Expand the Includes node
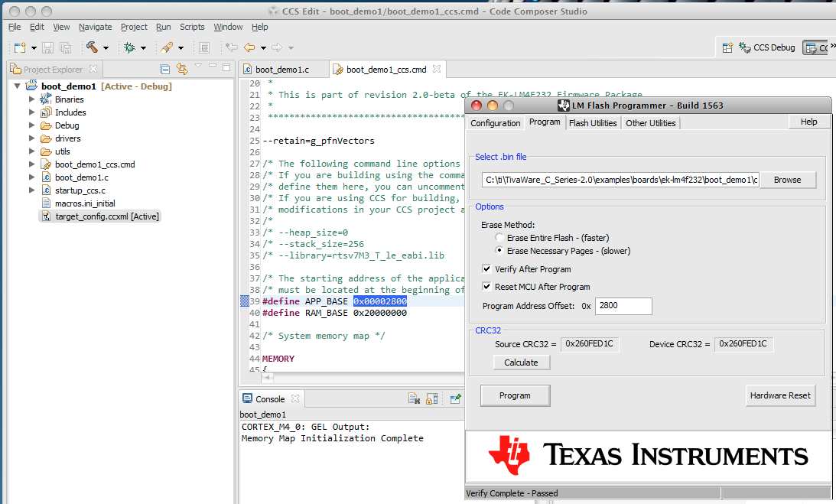The width and height of the screenshot is (836, 504). pos(31,112)
